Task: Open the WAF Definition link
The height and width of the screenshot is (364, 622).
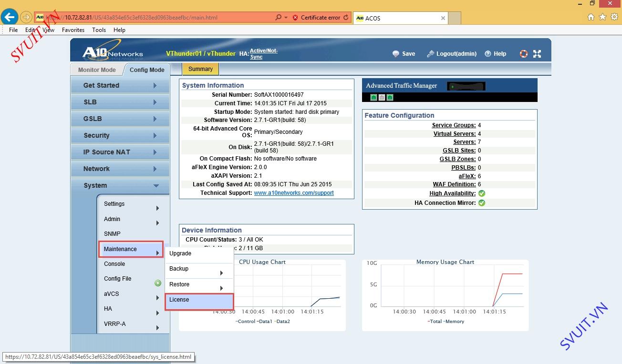Action: click(454, 184)
